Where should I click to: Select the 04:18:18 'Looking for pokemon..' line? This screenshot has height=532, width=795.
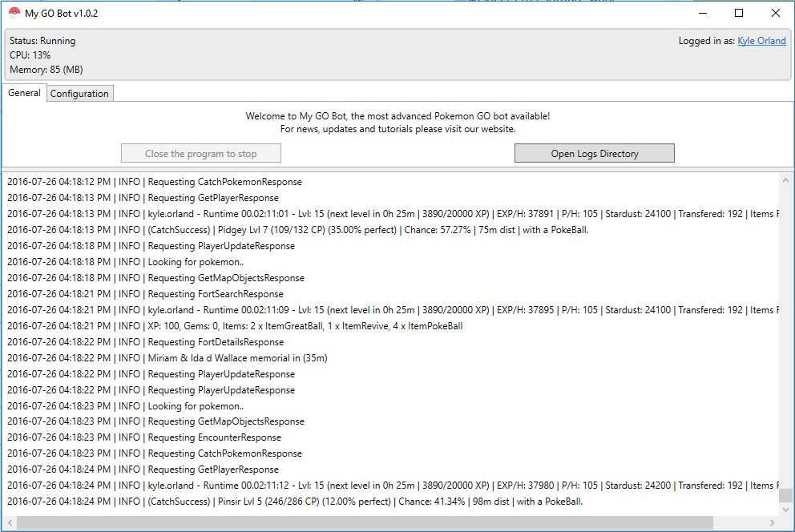[125, 262]
